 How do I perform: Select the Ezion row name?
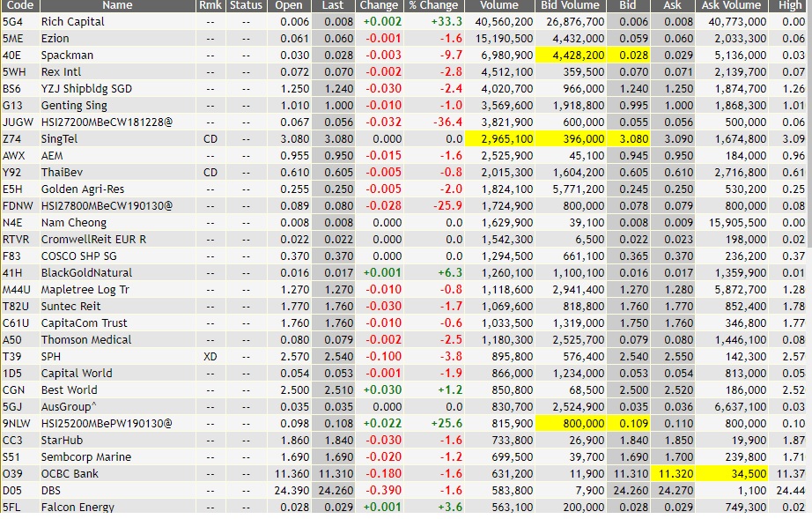click(55, 38)
